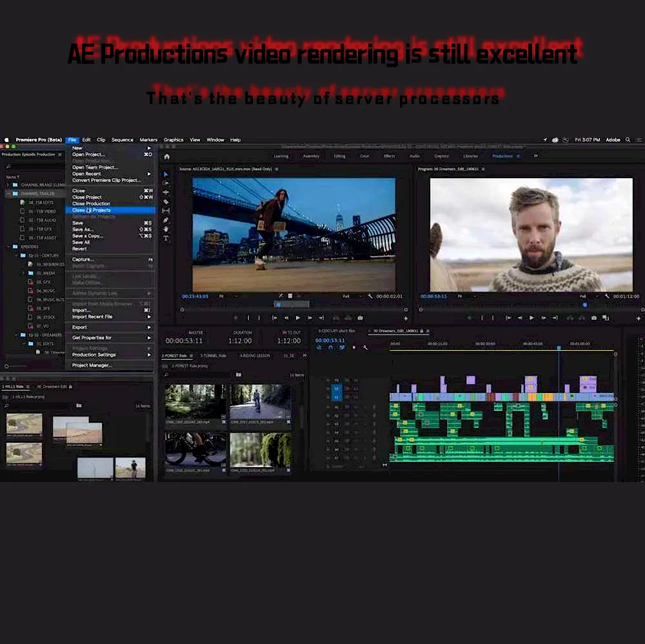The height and width of the screenshot is (644, 645).
Task: Switch to the Editing workspace tab
Action: 339,156
